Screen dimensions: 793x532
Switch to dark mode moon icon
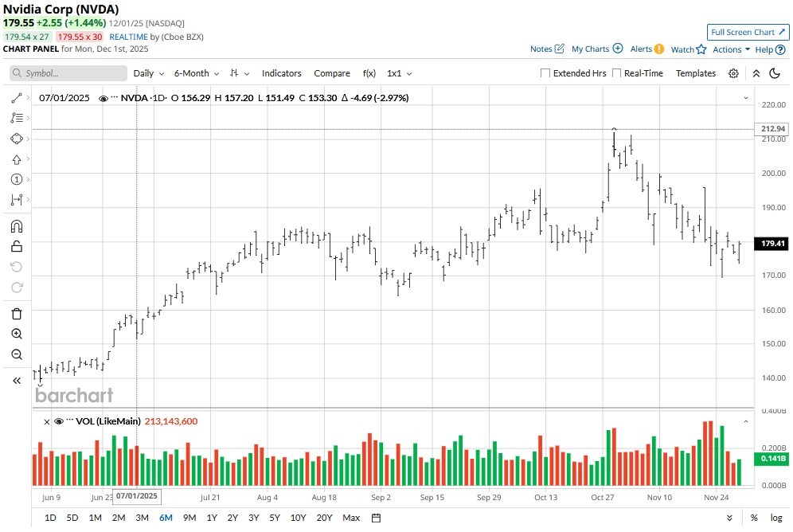[x=774, y=73]
